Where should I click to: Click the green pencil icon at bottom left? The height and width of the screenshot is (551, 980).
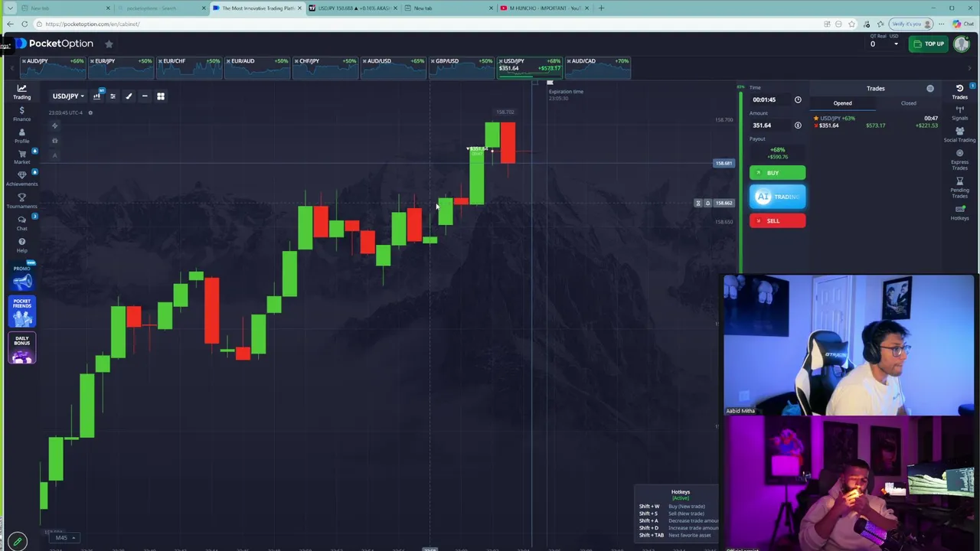click(x=18, y=541)
